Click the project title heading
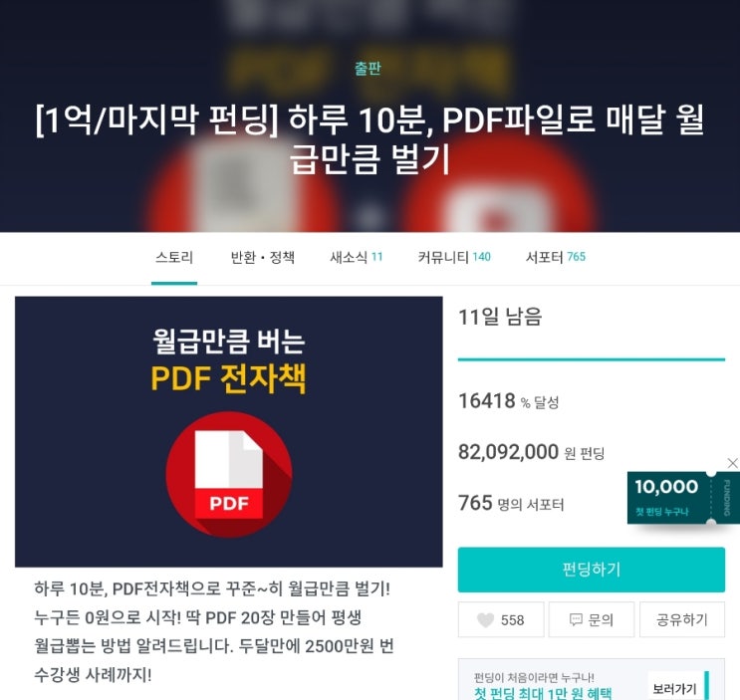740x700 pixels. click(x=370, y=139)
